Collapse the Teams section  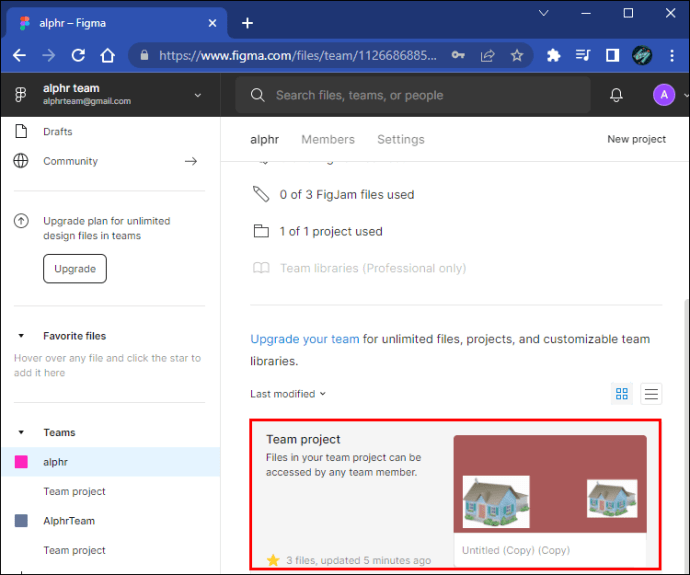pos(22,433)
